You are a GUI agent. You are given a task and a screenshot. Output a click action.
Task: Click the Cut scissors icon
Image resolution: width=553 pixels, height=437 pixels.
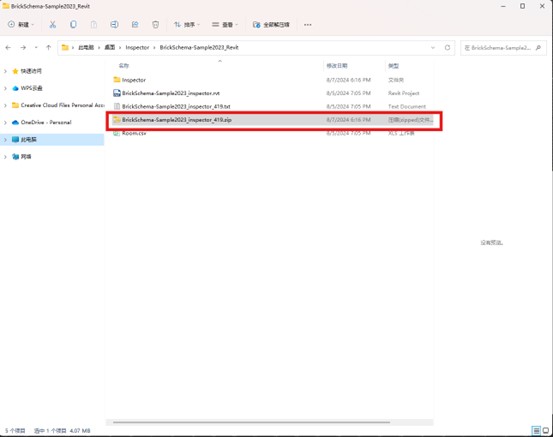tap(53, 24)
